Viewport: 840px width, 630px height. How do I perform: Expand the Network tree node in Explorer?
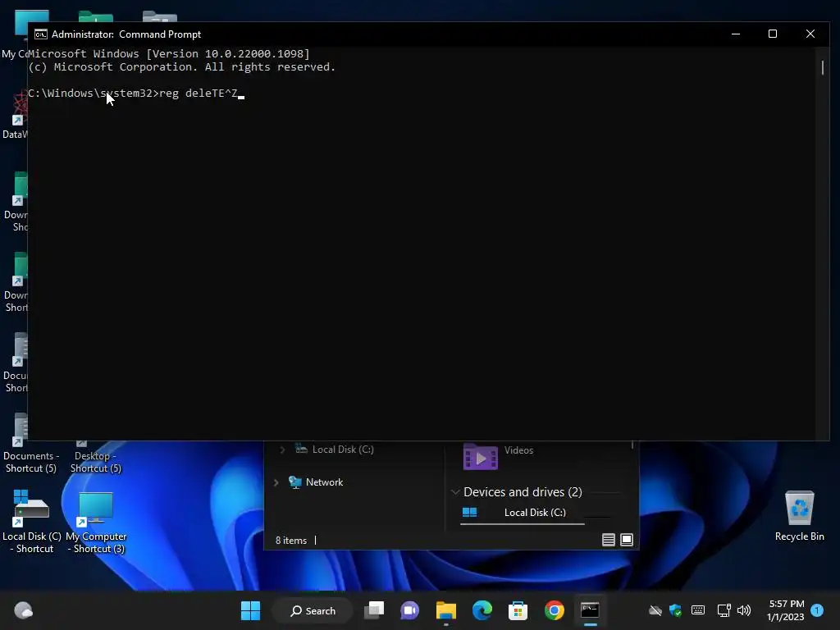coord(276,482)
